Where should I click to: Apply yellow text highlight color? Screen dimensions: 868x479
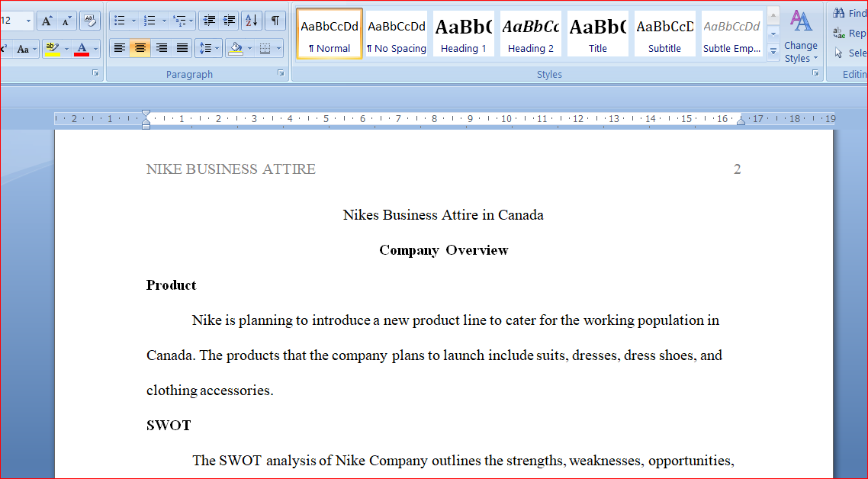pos(53,49)
